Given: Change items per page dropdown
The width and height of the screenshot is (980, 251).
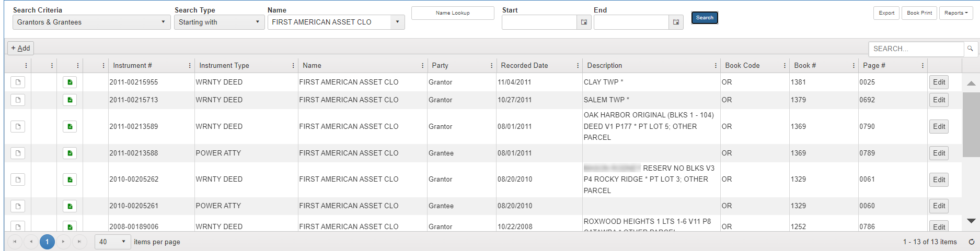Looking at the screenshot, I should click(113, 242).
